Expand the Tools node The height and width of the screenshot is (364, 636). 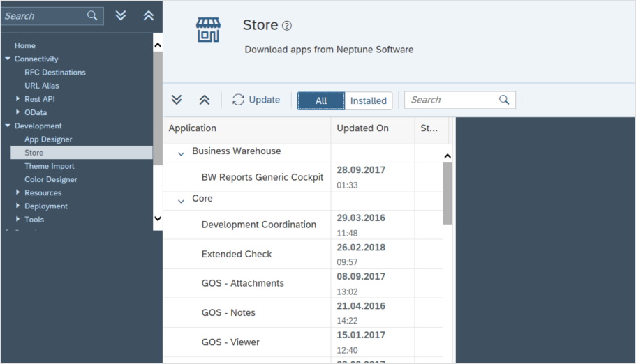pyautogui.click(x=17, y=219)
